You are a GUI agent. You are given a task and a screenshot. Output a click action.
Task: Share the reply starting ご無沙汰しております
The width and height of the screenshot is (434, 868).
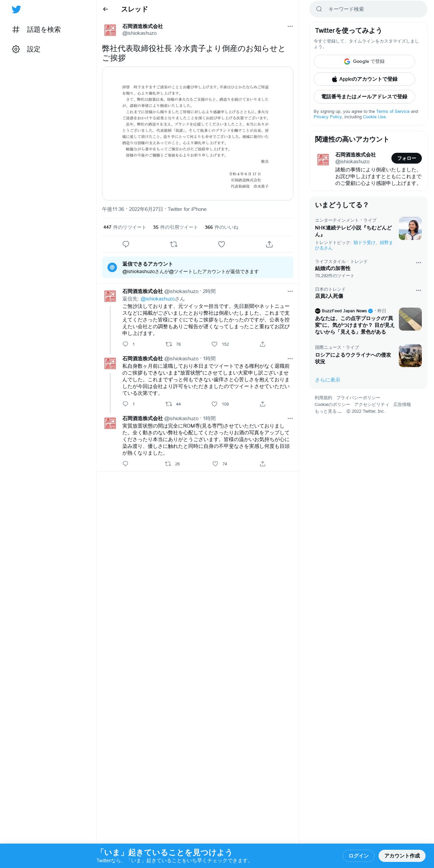point(263,344)
